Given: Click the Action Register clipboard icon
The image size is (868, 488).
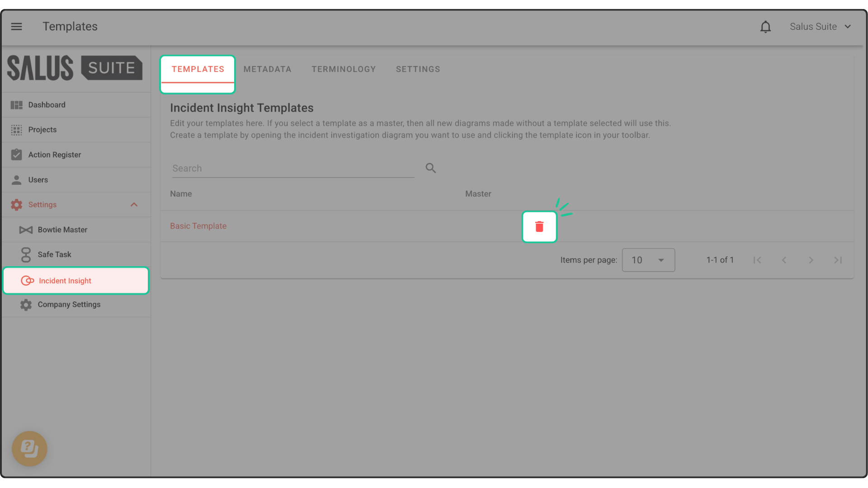Looking at the screenshot, I should pyautogui.click(x=17, y=155).
